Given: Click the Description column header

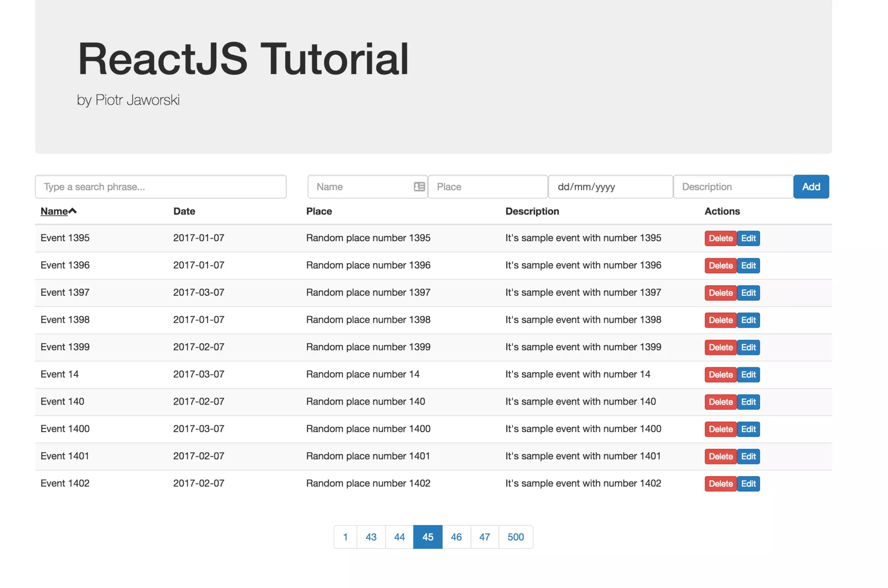Looking at the screenshot, I should pyautogui.click(x=532, y=211).
